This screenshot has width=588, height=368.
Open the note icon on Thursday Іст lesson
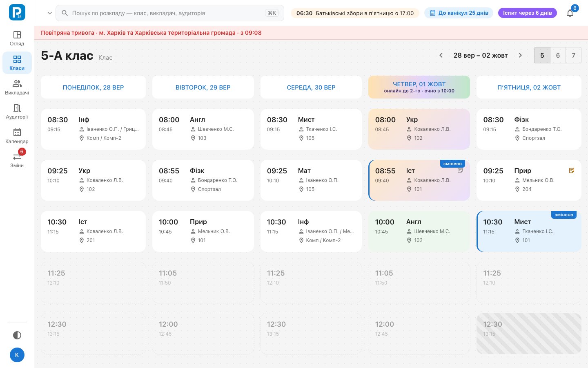(460, 171)
